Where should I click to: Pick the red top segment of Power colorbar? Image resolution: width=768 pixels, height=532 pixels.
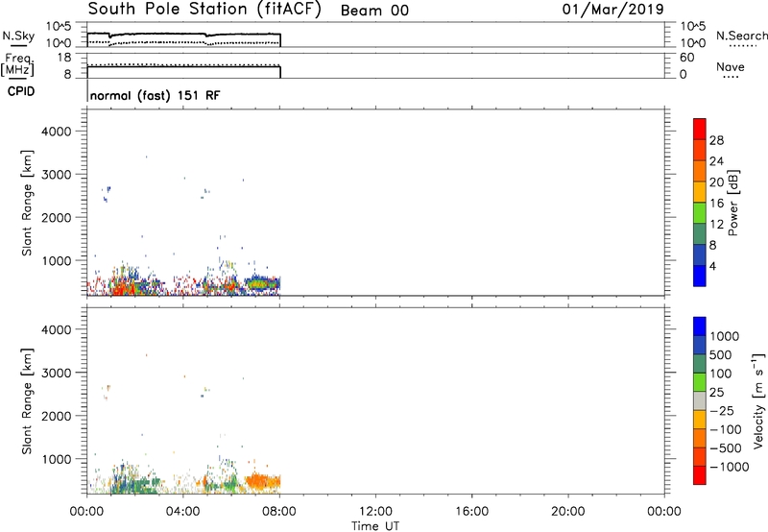(x=700, y=129)
